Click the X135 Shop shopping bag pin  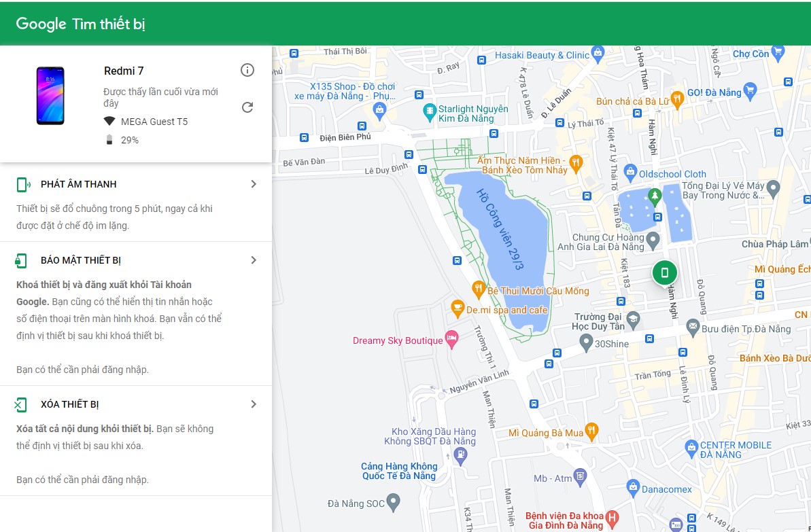[379, 111]
